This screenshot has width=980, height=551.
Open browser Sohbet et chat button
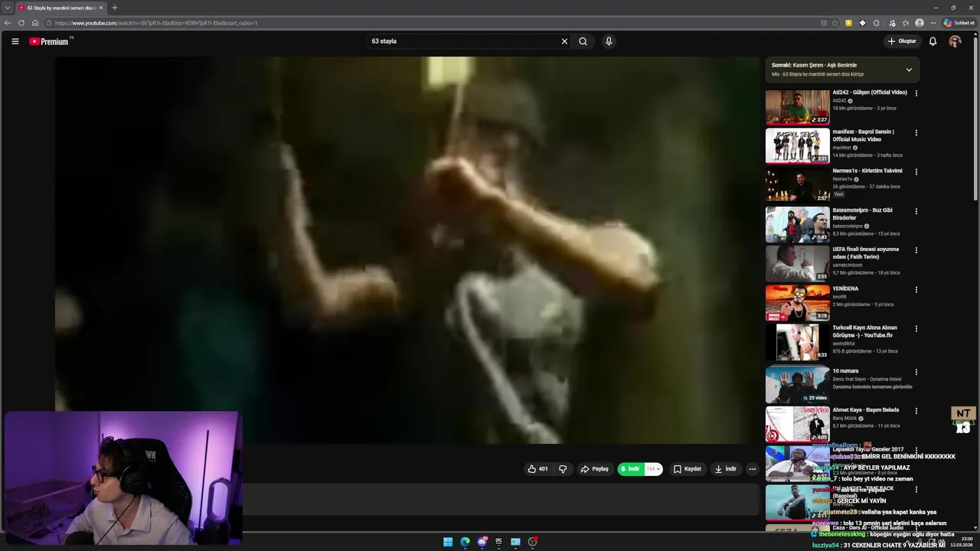pos(959,23)
